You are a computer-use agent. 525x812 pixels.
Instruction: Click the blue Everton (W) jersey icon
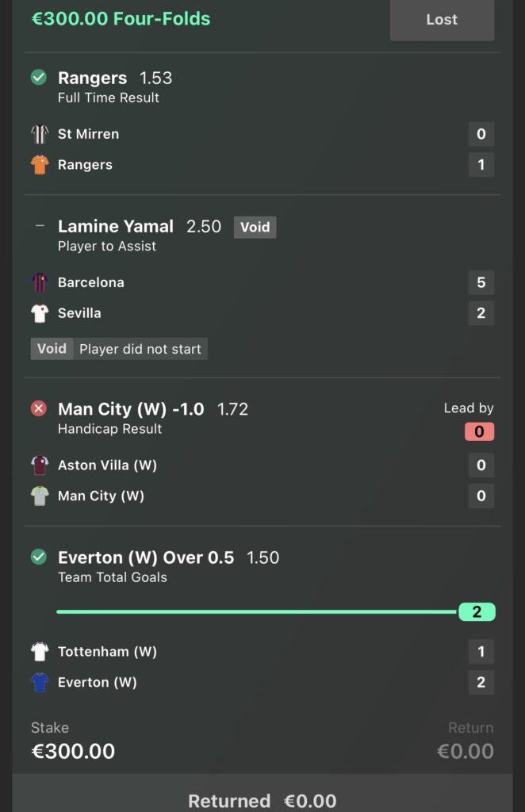click(x=40, y=683)
